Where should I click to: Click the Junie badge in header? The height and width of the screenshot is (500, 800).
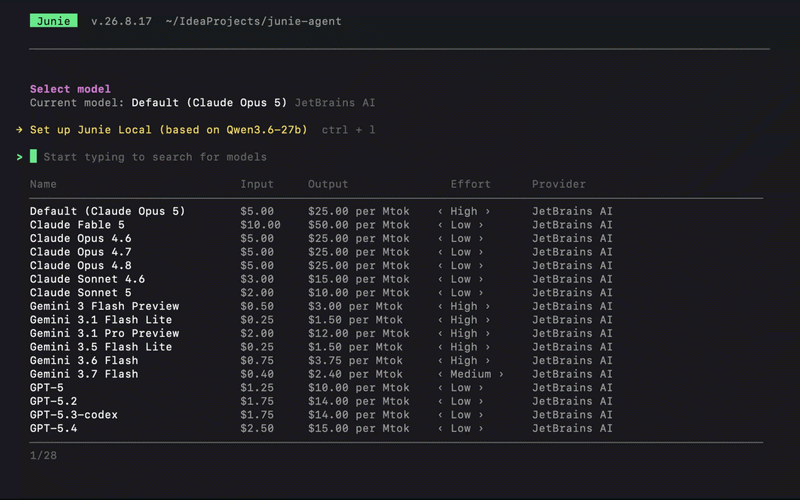tap(54, 20)
